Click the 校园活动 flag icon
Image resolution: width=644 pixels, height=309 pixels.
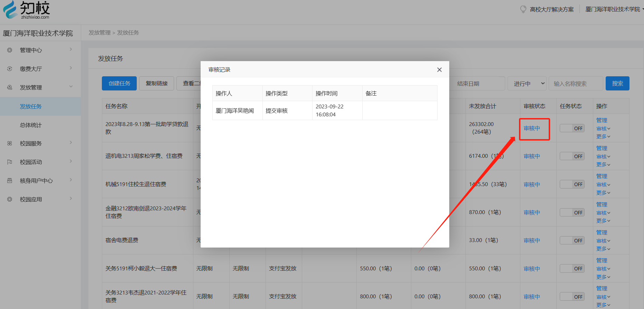tap(10, 162)
